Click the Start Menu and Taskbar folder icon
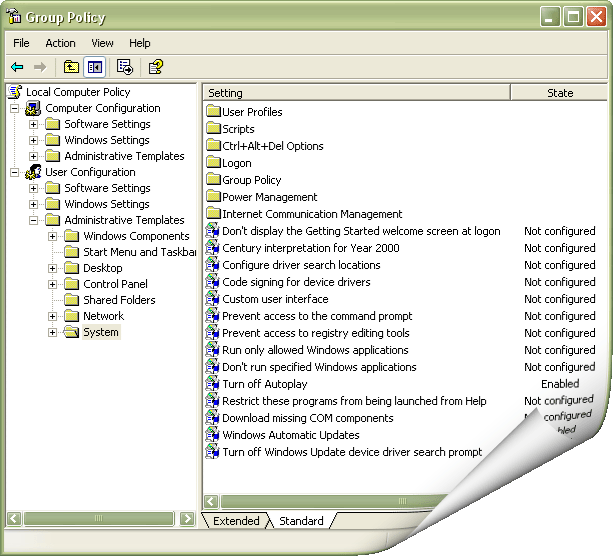This screenshot has height=556, width=613. tap(72, 251)
